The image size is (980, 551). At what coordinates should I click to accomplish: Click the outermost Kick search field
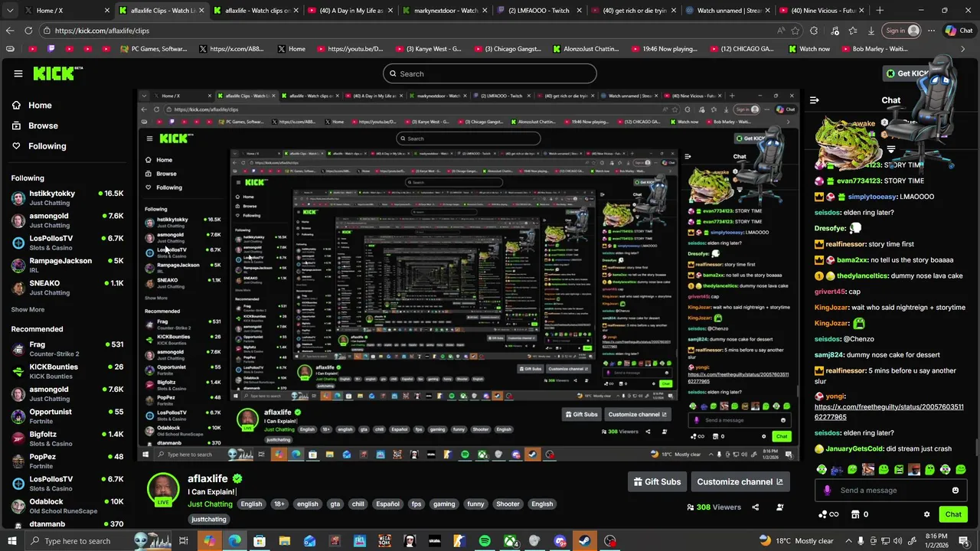[x=490, y=73]
